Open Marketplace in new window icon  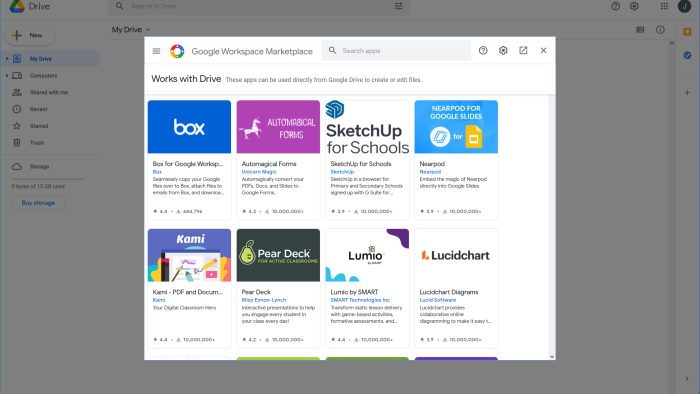523,50
